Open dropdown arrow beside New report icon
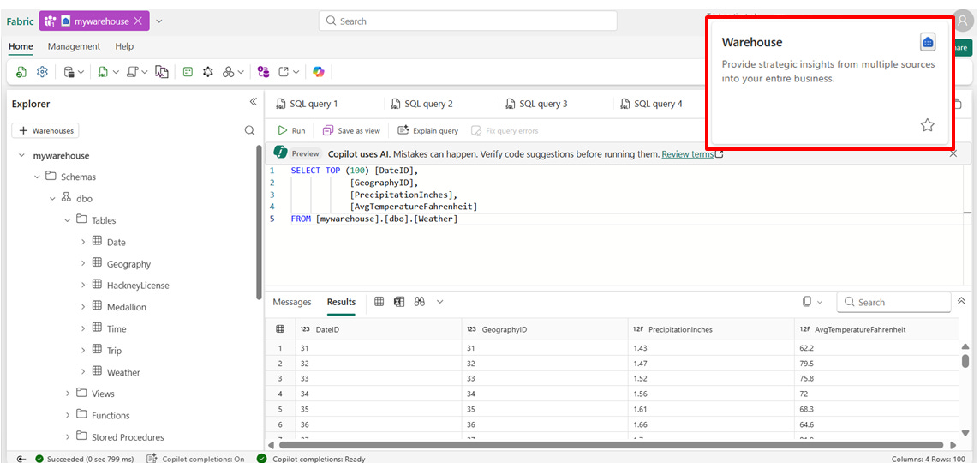980x463 pixels. point(241,73)
